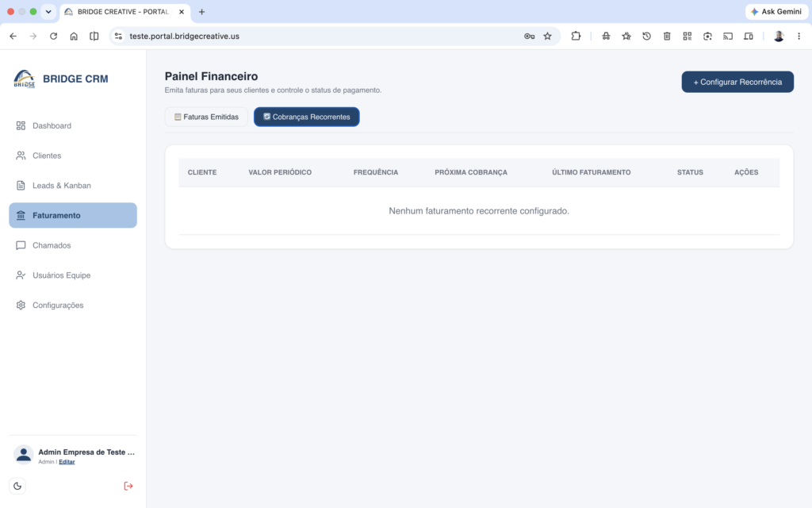This screenshot has width=812, height=508.
Task: Click the PRÓXIMA COBRANÇA column header
Action: coord(471,172)
